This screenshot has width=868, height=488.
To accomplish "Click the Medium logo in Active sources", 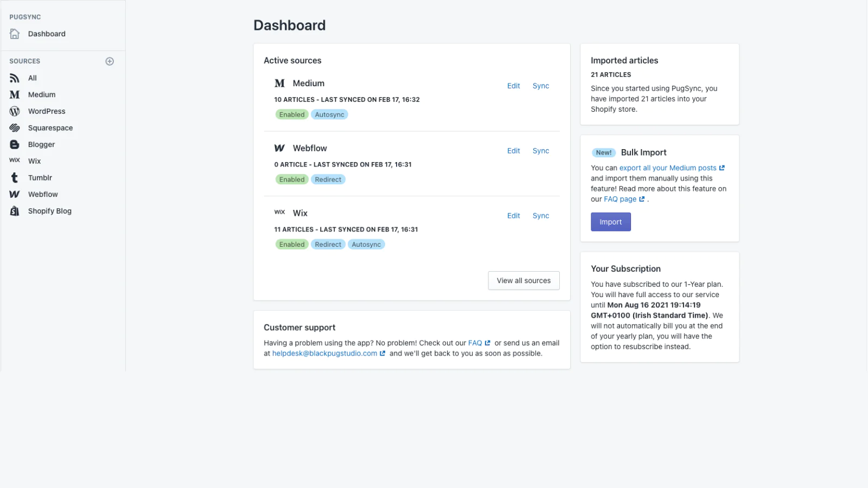I will (279, 83).
